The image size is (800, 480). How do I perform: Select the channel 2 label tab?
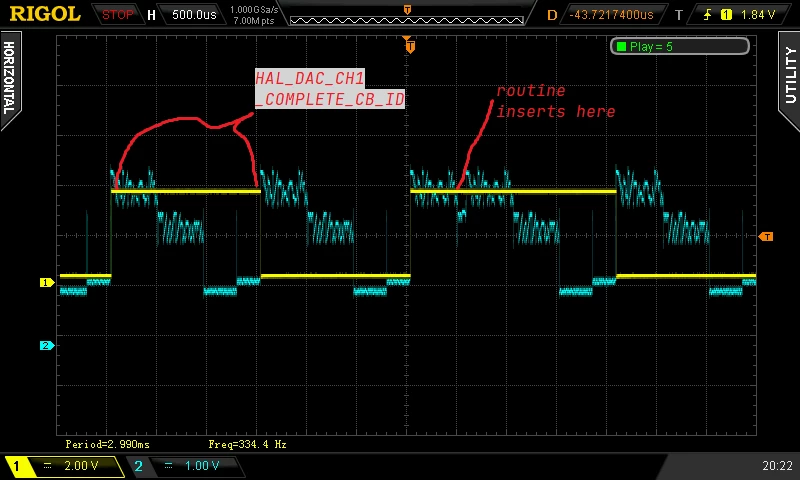(138, 466)
